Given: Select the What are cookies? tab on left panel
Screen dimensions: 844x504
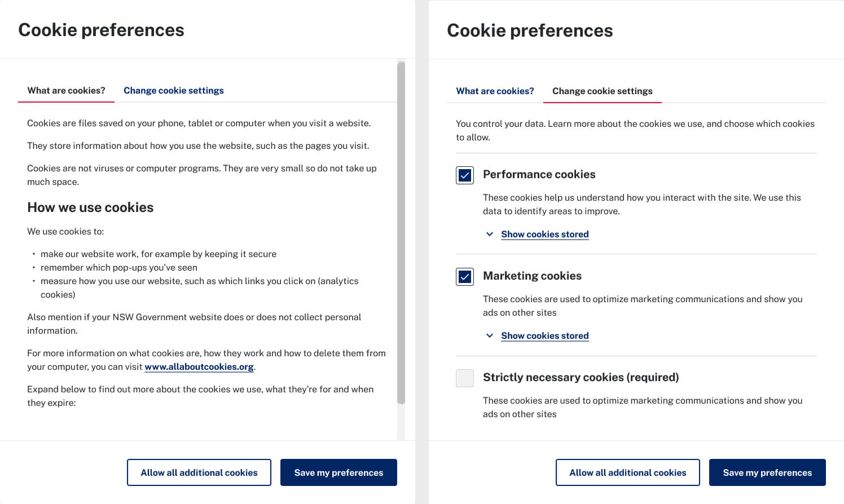Looking at the screenshot, I should pos(66,90).
